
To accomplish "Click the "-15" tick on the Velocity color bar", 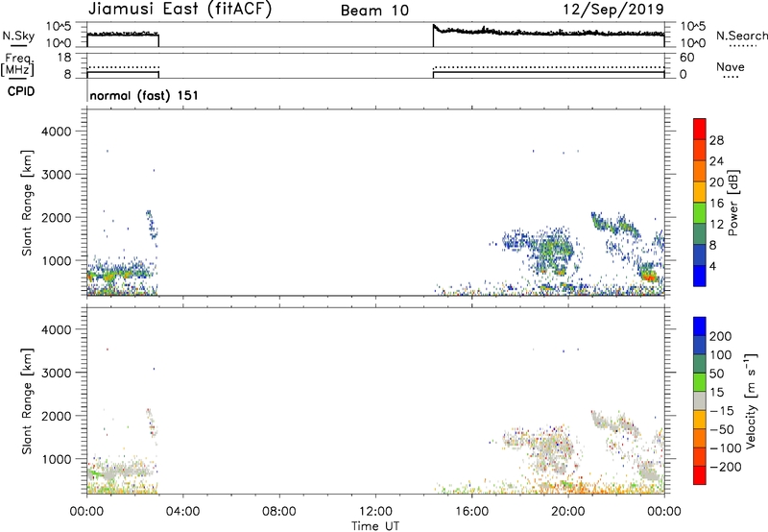I will tap(722, 411).
